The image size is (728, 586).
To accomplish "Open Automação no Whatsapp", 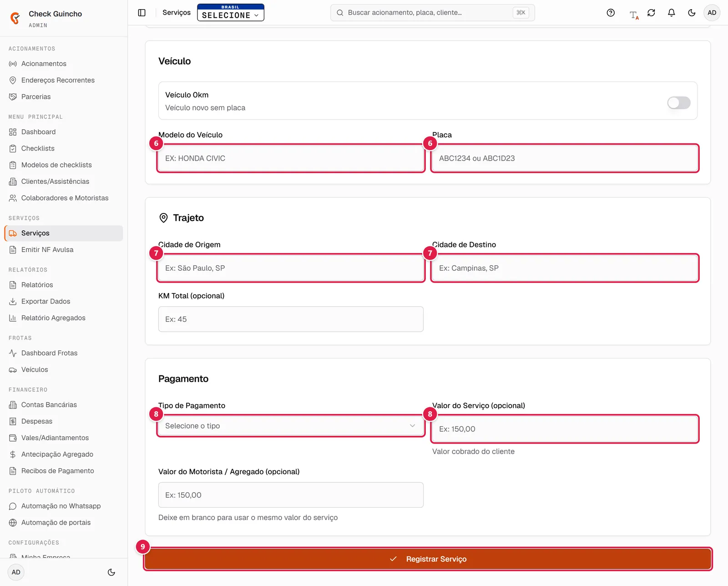I will click(x=64, y=506).
